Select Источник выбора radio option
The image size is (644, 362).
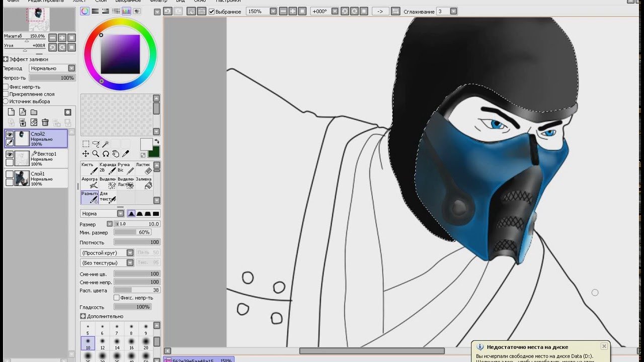point(6,101)
